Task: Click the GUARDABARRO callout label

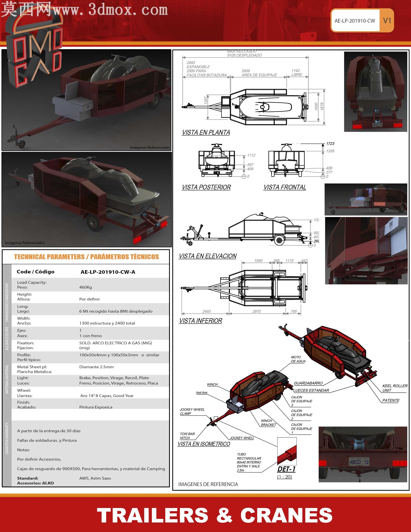Action: coord(308,383)
